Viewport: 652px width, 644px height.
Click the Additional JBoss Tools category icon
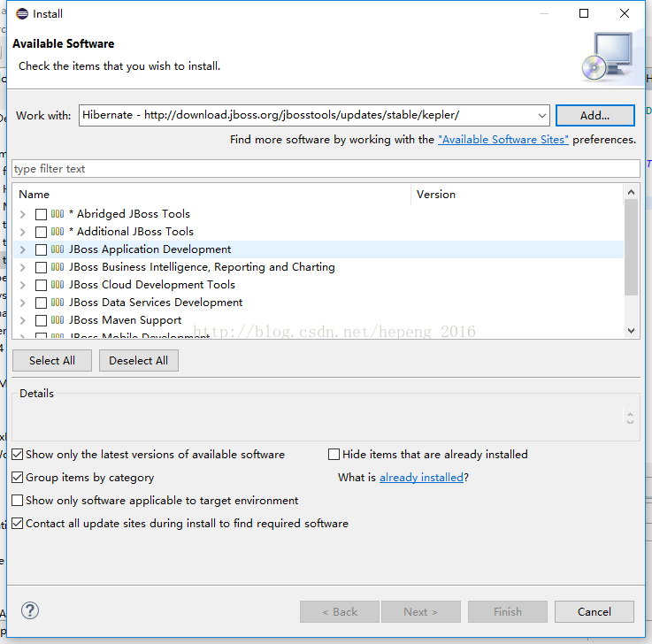tap(58, 232)
